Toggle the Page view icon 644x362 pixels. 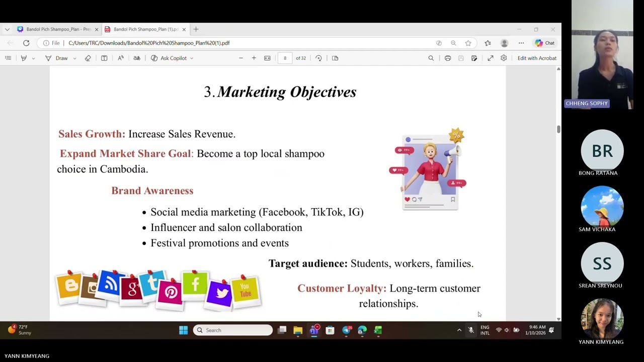335,58
